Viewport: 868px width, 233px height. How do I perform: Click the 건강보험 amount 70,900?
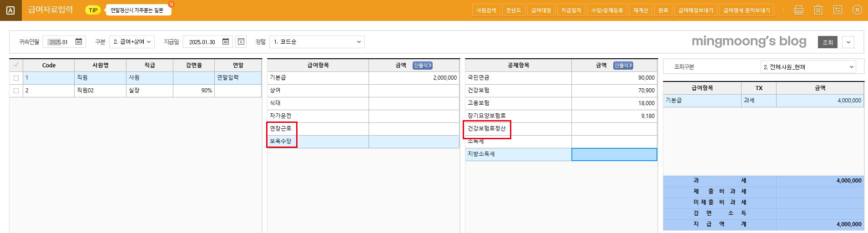(x=614, y=91)
